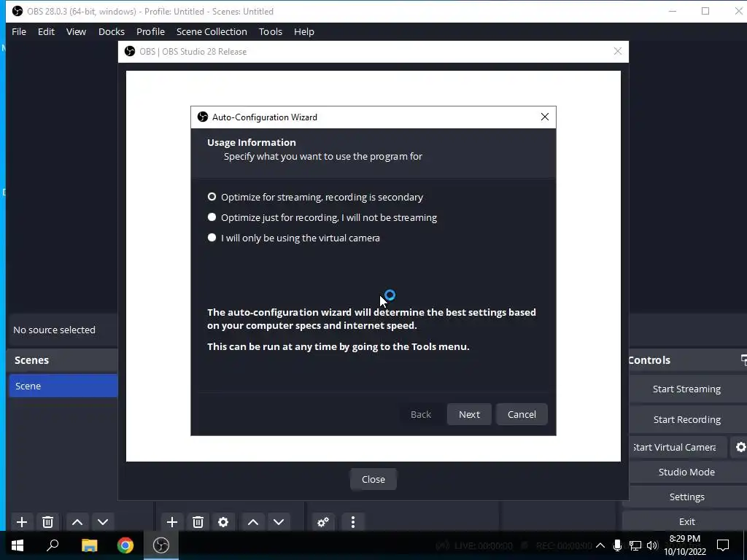Pop out the Controls dock
Screen dimensions: 747x560
pos(743,360)
